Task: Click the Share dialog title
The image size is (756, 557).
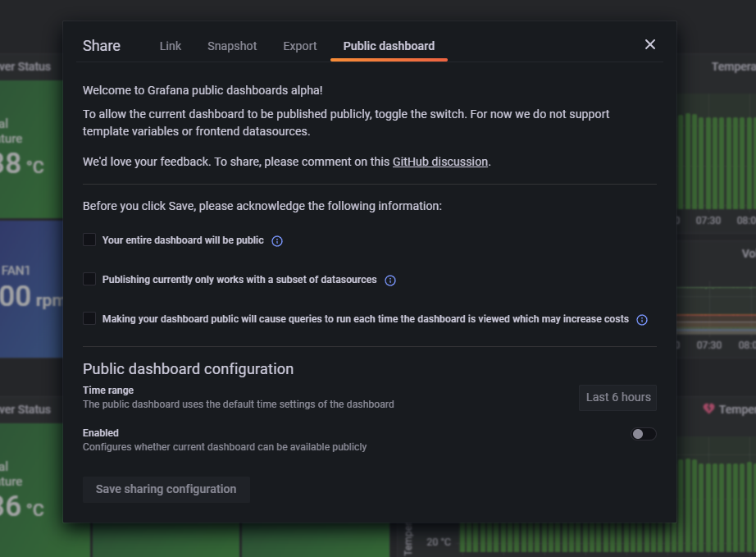Action: tap(102, 46)
